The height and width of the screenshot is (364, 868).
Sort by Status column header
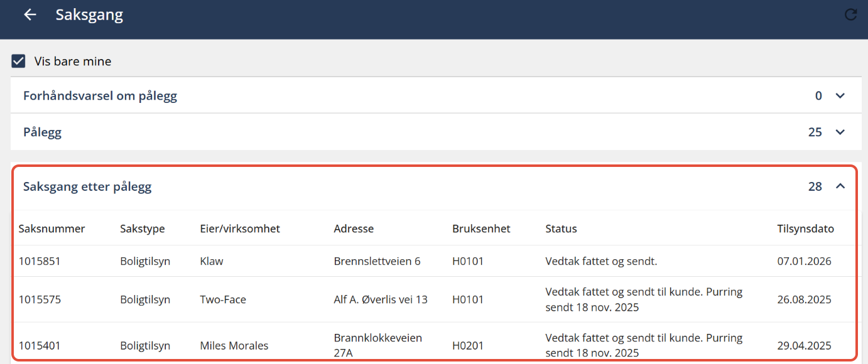(x=561, y=229)
